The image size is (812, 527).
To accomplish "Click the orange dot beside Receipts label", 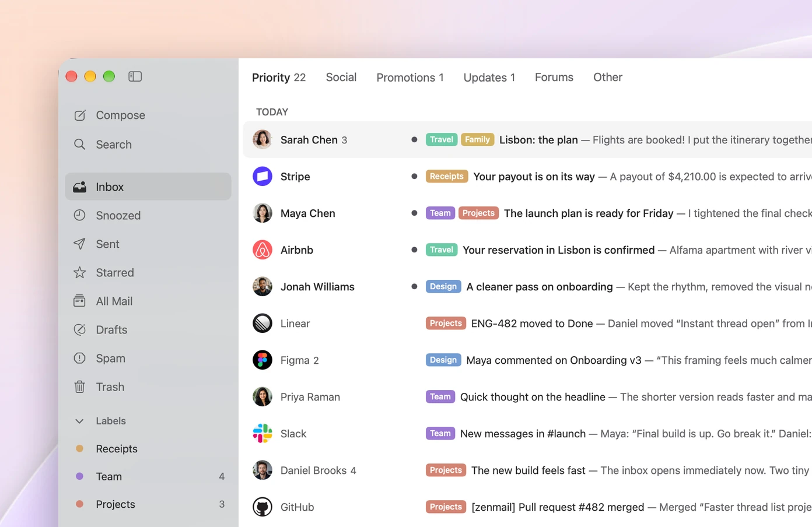I will point(80,448).
